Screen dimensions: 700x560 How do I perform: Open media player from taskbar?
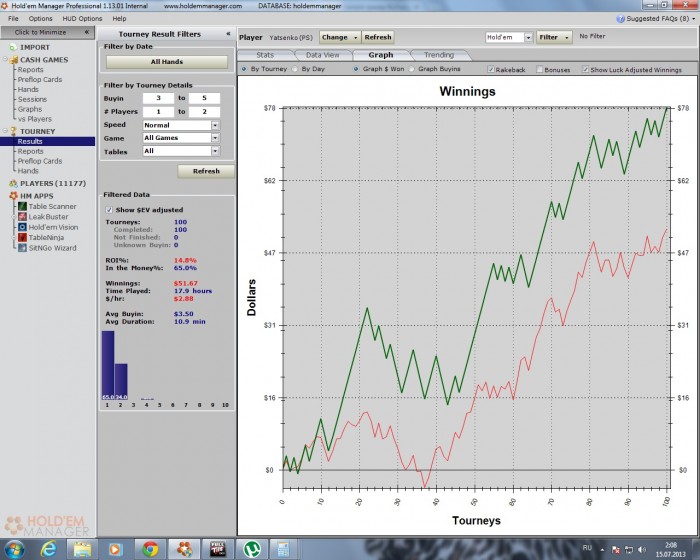[115, 549]
